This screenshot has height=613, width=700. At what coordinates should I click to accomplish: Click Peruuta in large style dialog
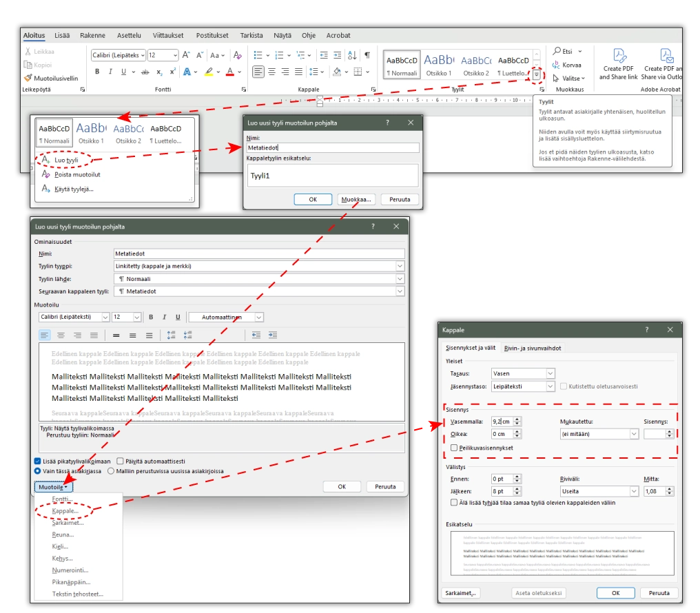(x=385, y=487)
